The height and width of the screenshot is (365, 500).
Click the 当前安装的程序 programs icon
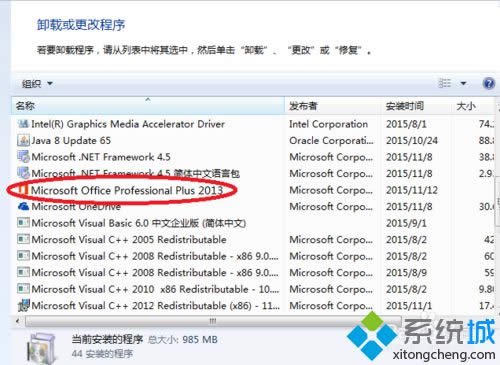point(41,348)
